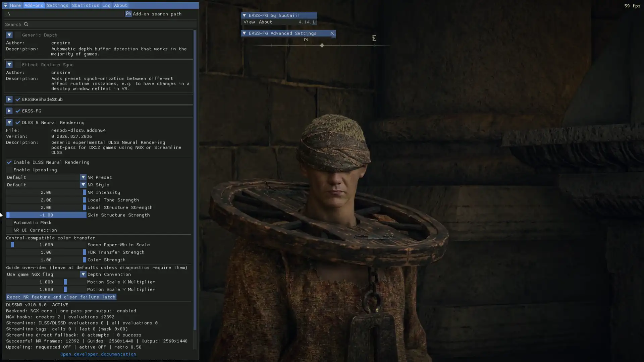Screen dimensions: 644x362
Task: Adjust the Motion Scale Y Multiplier slider
Action: click(x=46, y=290)
